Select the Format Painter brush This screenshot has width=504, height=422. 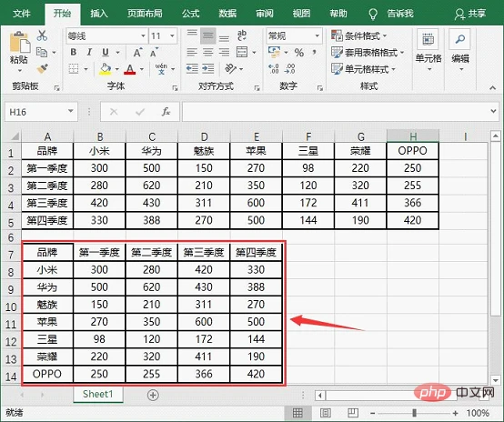[43, 68]
